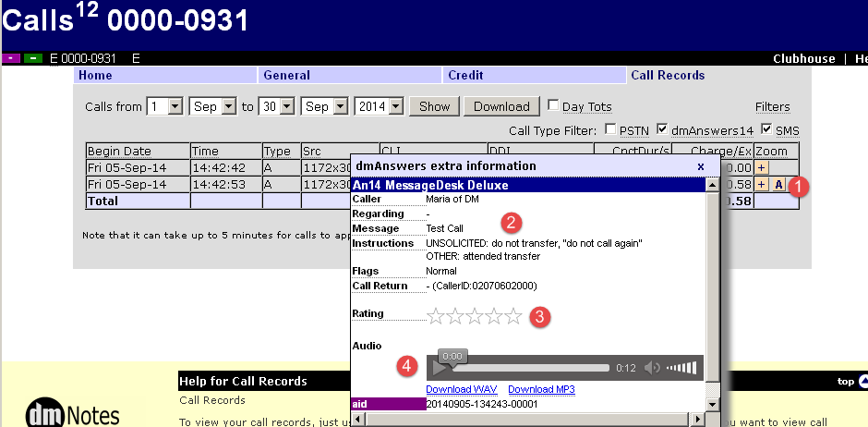Image resolution: width=868 pixels, height=427 pixels.
Task: Click the Download WAV link
Action: point(463,389)
